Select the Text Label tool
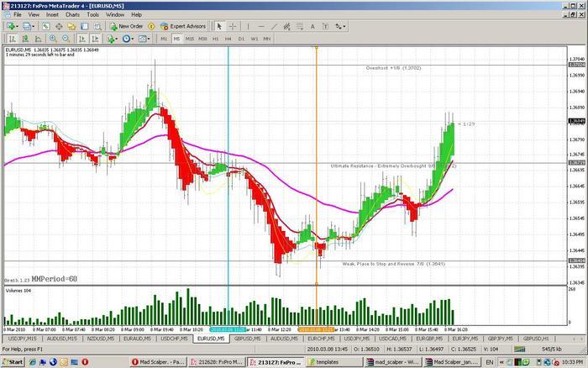Viewport: 588px width, 368px height. 325,26
